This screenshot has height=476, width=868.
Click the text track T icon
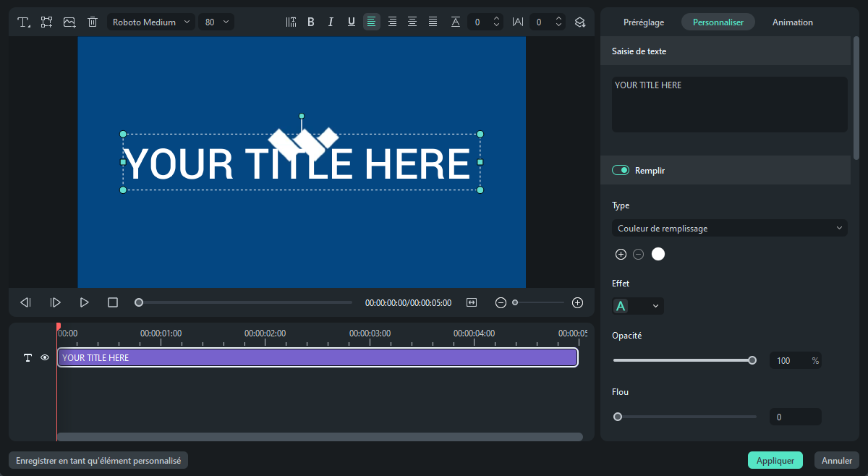tap(28, 357)
